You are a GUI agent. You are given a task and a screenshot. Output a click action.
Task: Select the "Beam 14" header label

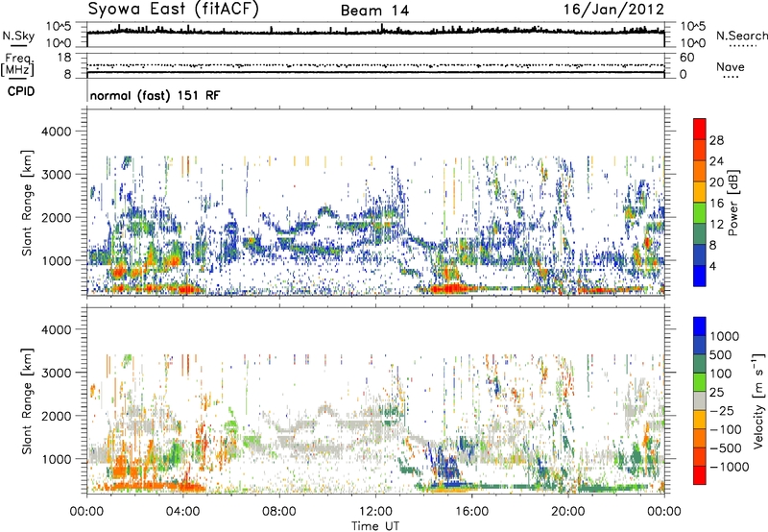pyautogui.click(x=374, y=11)
